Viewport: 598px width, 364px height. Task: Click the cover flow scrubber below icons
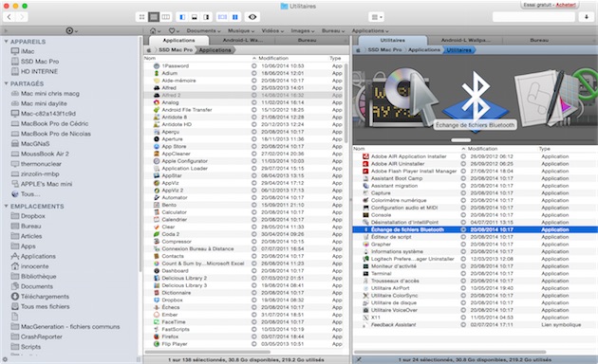point(460,140)
